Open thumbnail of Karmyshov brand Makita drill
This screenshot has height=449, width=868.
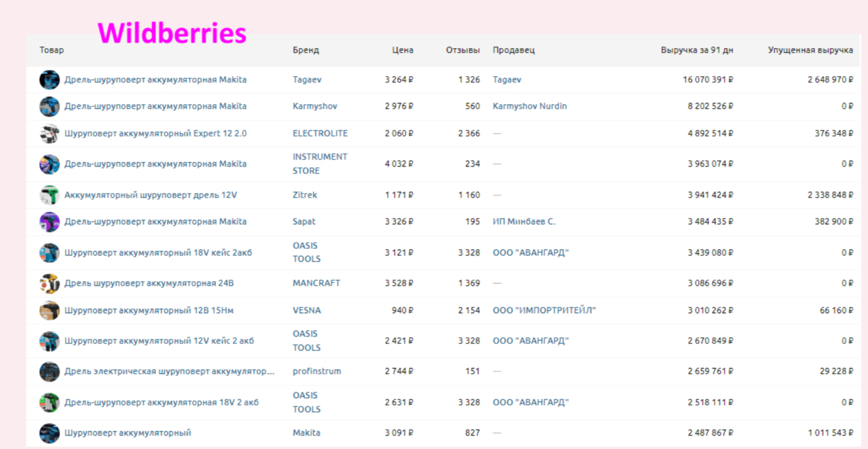pos(49,106)
